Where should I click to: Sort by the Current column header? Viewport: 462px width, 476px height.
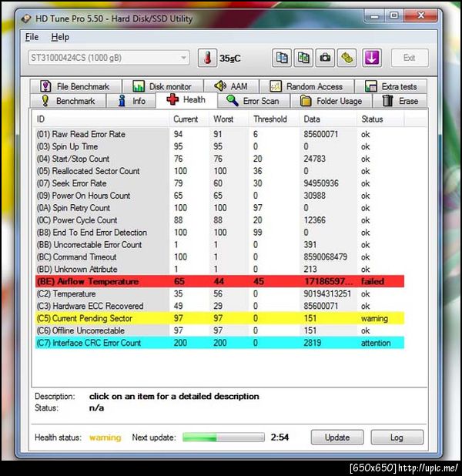pyautogui.click(x=189, y=119)
